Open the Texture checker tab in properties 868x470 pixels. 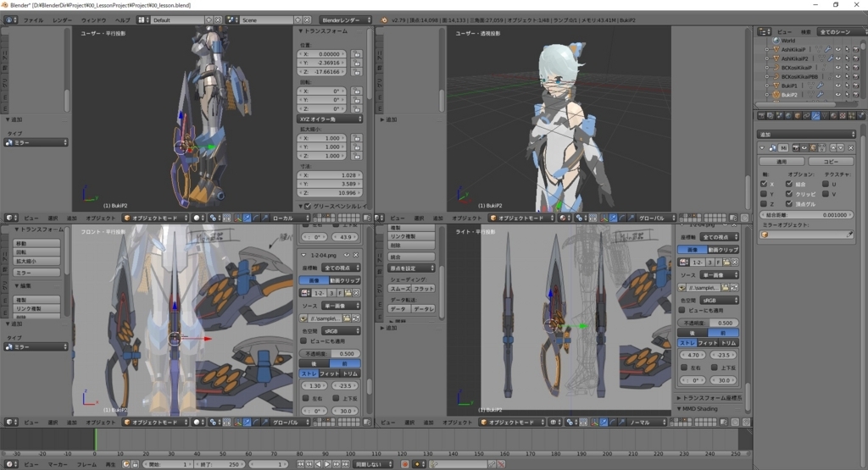(x=843, y=115)
